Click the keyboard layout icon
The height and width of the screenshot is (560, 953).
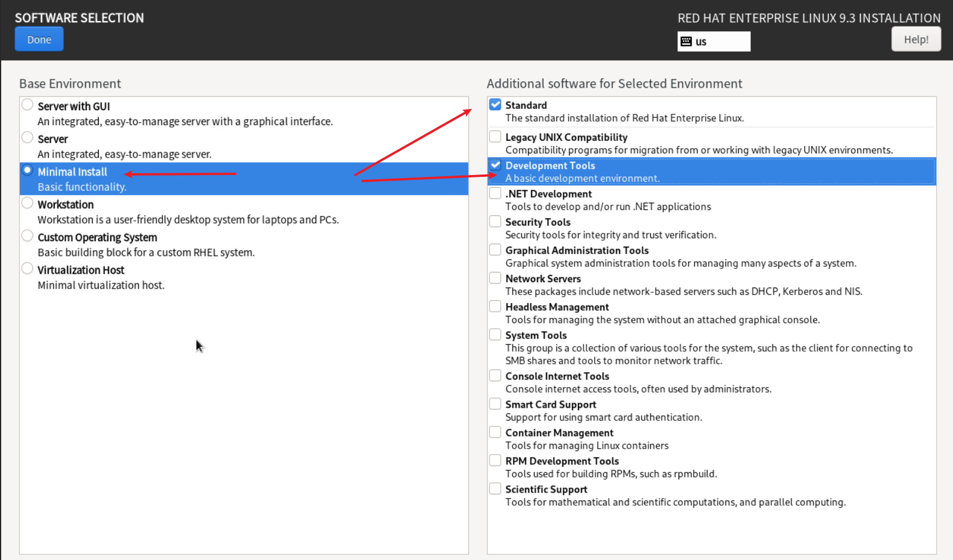(x=686, y=42)
